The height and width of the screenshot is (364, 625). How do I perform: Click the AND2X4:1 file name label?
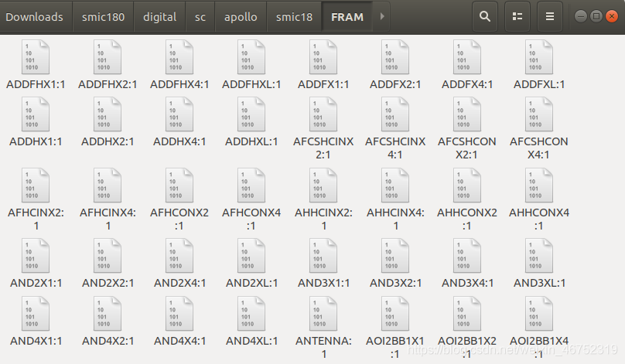point(179,283)
